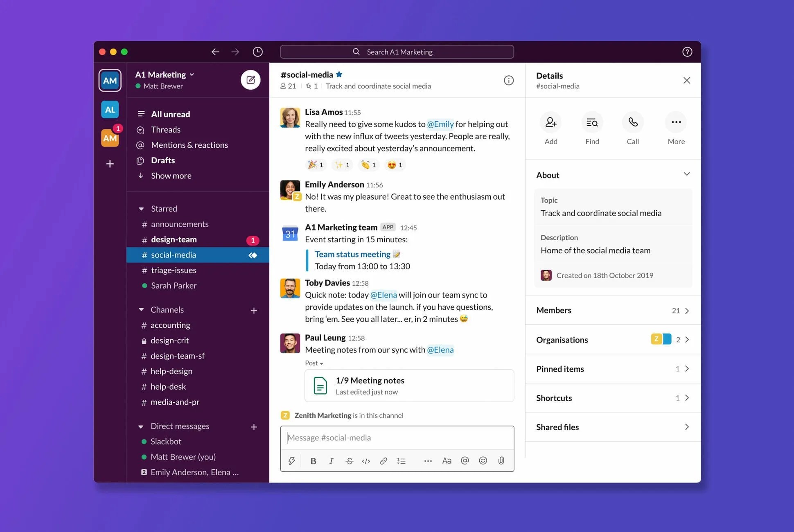The image size is (794, 532).
Task: Toggle bold formatting in message composer
Action: 313,461
